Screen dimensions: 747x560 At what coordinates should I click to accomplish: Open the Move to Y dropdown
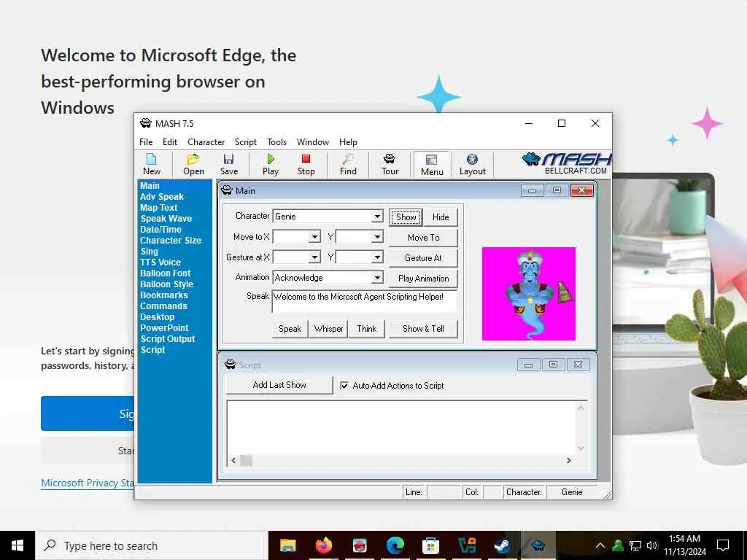377,237
